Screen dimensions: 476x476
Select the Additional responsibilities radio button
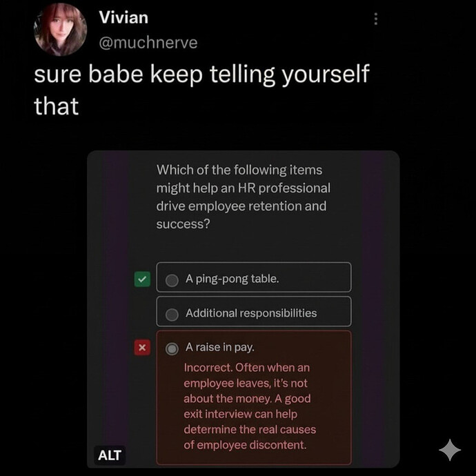point(172,315)
